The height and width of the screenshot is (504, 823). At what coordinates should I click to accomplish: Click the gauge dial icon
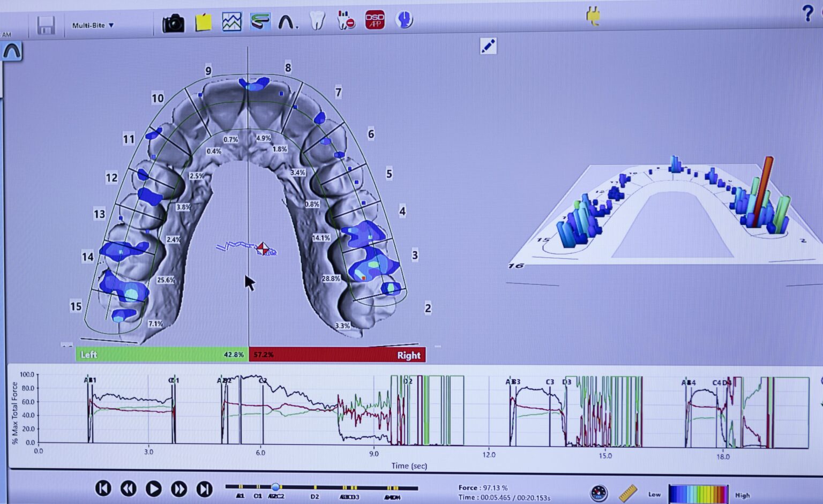(598, 493)
